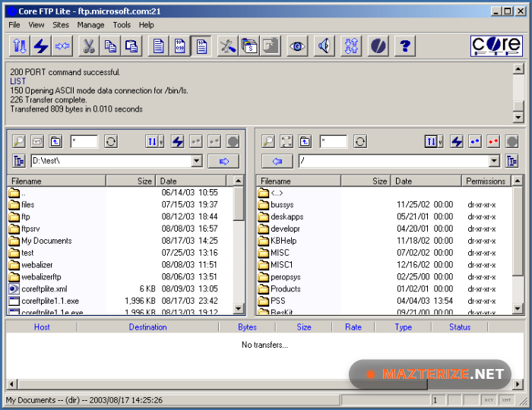This screenshot has height=410, width=532.
Task: Sort remote files by Date column
Action: [x=426, y=181]
